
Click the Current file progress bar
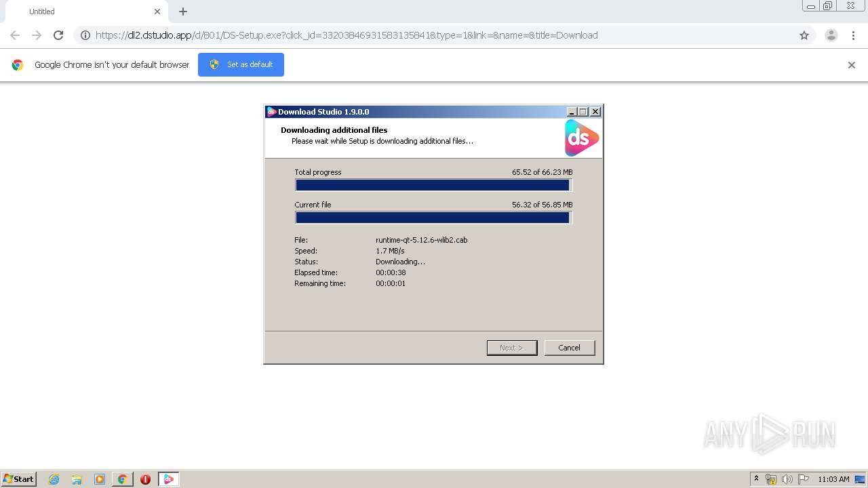tap(433, 218)
